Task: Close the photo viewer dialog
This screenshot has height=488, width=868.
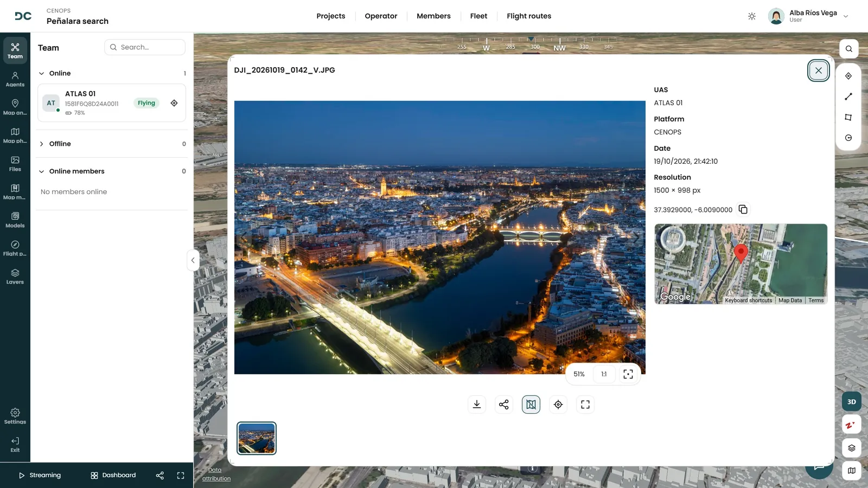Action: [819, 70]
